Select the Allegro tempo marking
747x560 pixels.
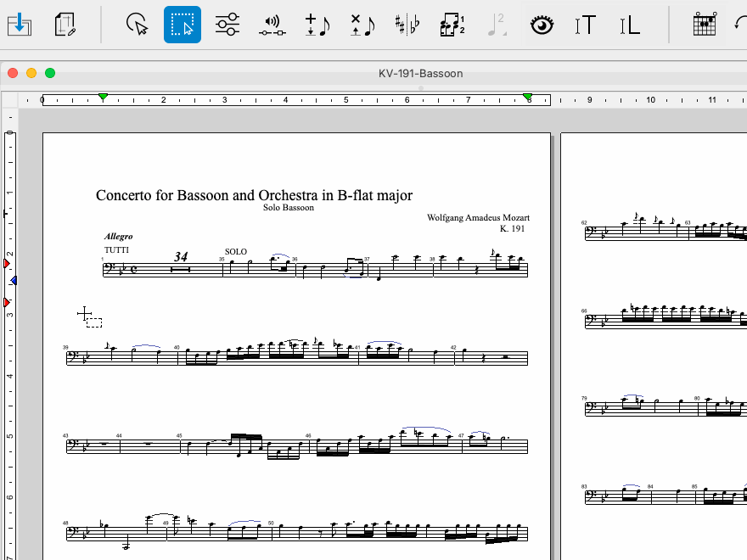pos(118,237)
